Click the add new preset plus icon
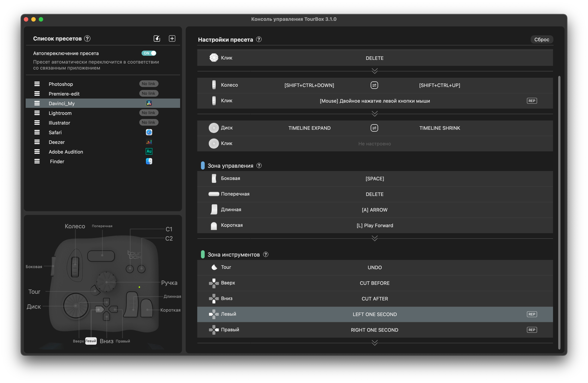The image size is (588, 383). pyautogui.click(x=172, y=38)
